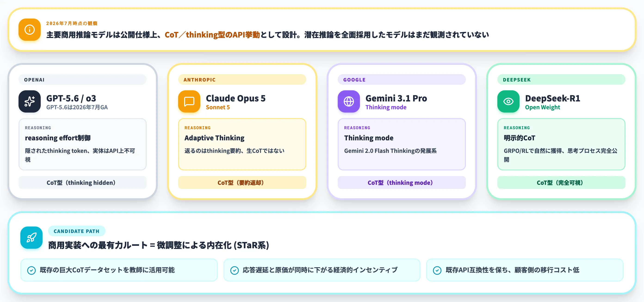Click the GPT-5.6 / o3 title
Image resolution: width=644 pixels, height=302 pixels.
point(71,98)
